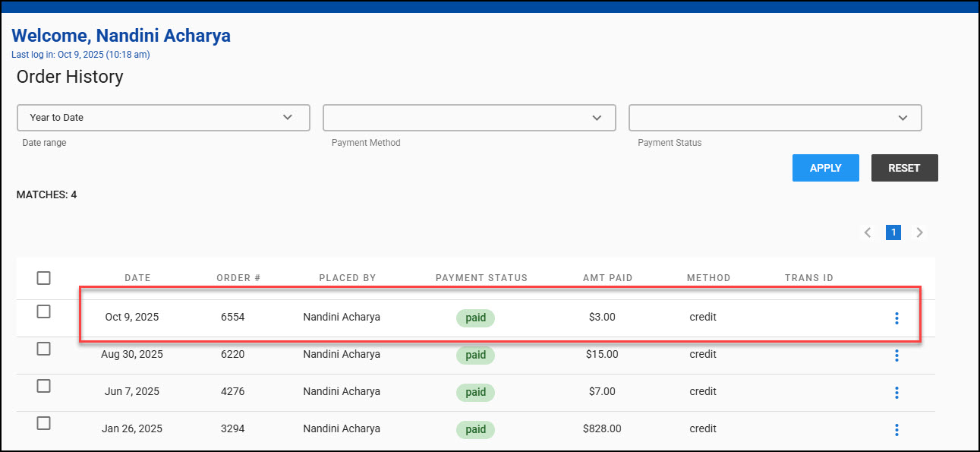Viewport: 980px width, 452px height.
Task: Select page 1 in the pagination
Action: pyautogui.click(x=893, y=232)
